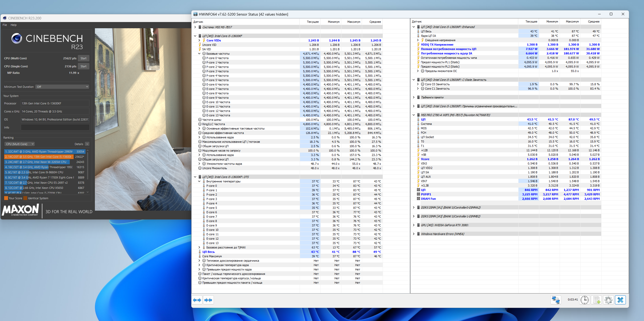Open the CPU (Multi Core) ranking dropdown
This screenshot has height=321, width=644.
[20, 144]
